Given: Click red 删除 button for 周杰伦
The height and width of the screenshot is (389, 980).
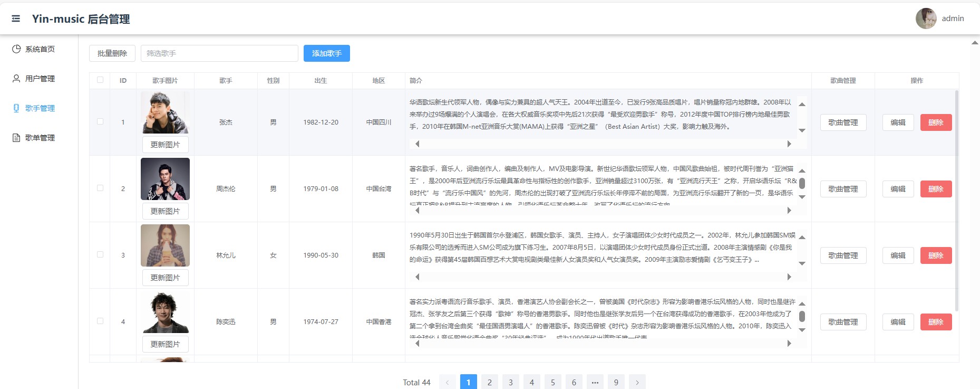Looking at the screenshot, I should (x=936, y=189).
